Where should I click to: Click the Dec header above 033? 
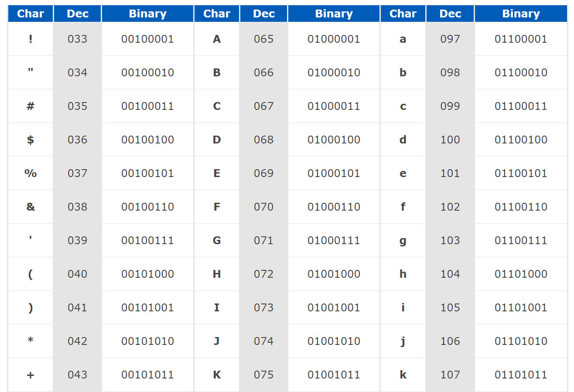click(x=78, y=14)
